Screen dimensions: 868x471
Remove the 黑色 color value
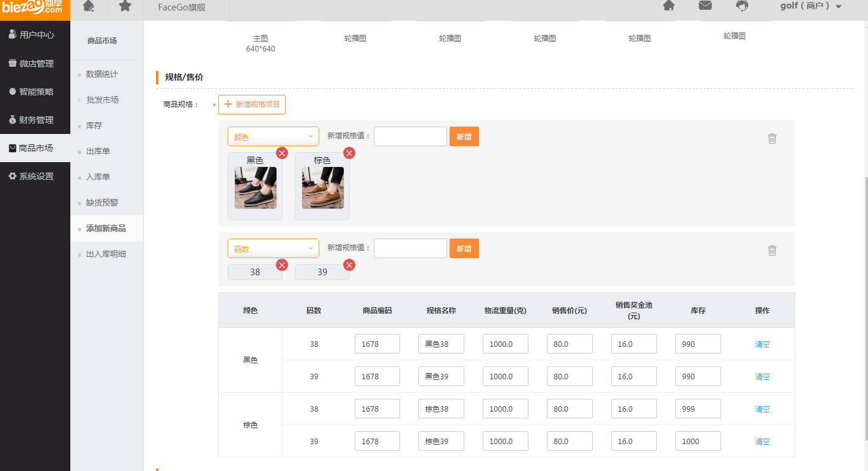tap(282, 153)
